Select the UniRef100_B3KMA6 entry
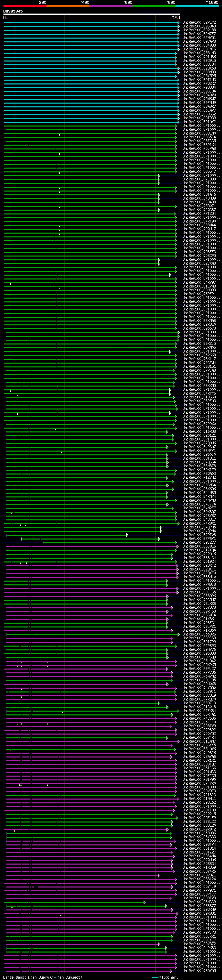 tap(199, 321)
